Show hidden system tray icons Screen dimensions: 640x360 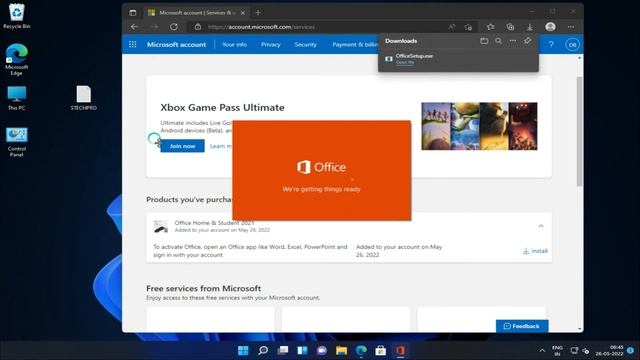542,351
